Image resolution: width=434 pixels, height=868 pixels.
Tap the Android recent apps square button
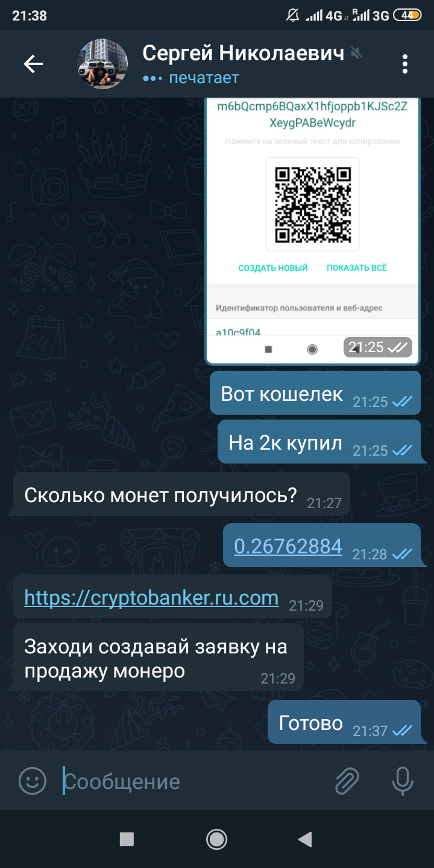click(127, 838)
